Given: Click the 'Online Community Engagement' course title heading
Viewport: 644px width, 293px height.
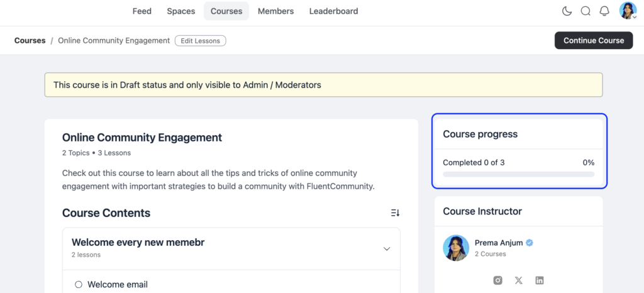Looking at the screenshot, I should click(x=142, y=138).
